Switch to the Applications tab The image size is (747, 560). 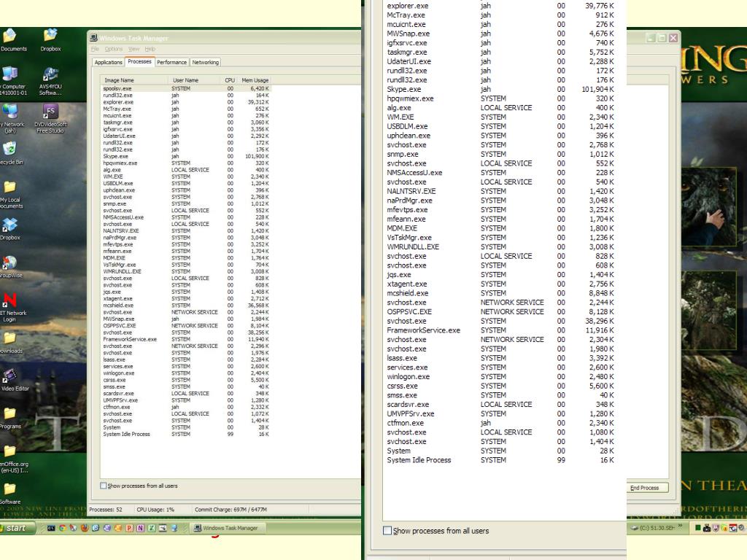[108, 63]
